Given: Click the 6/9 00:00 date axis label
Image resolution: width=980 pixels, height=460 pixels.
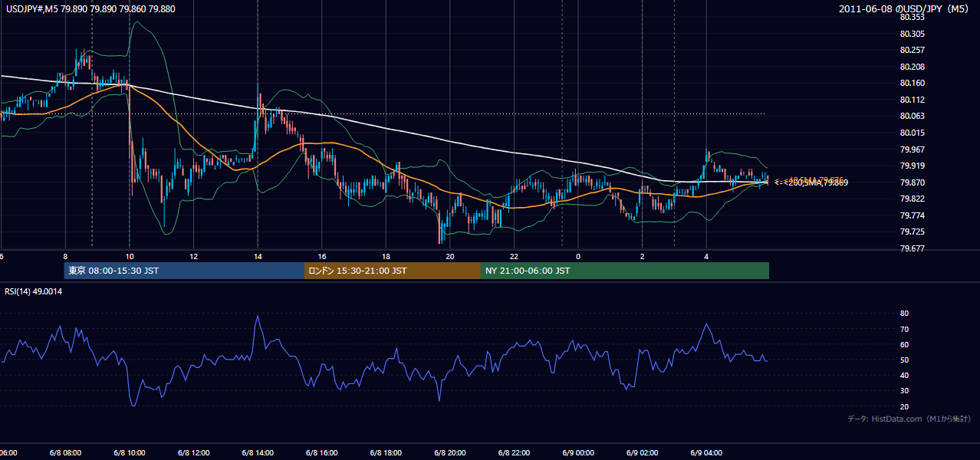Looking at the screenshot, I should pyautogui.click(x=578, y=453).
